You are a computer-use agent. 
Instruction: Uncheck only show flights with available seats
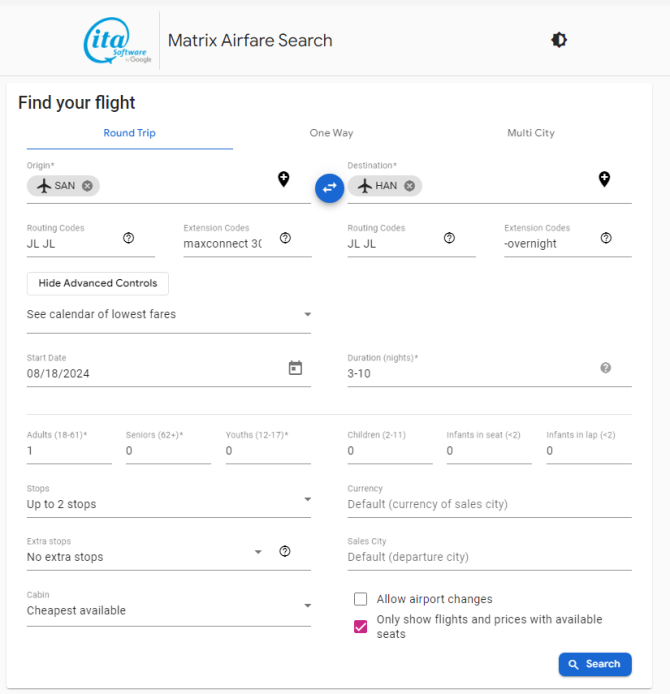pyautogui.click(x=361, y=627)
